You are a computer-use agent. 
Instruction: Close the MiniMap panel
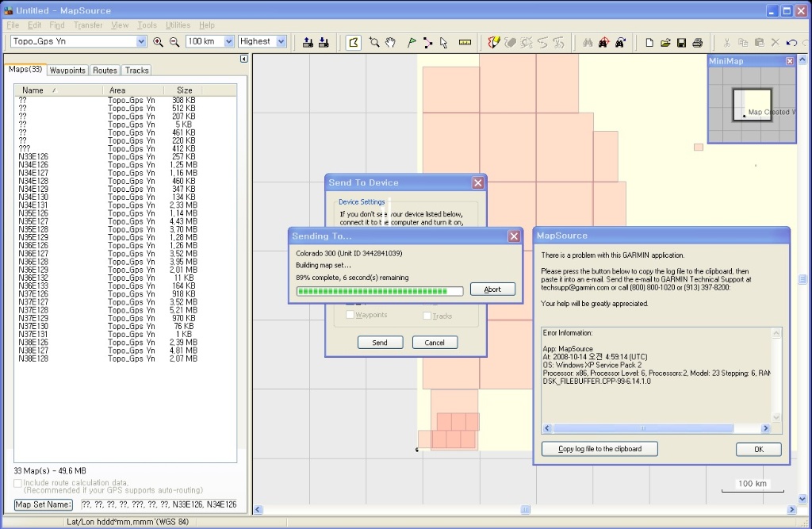tap(790, 61)
